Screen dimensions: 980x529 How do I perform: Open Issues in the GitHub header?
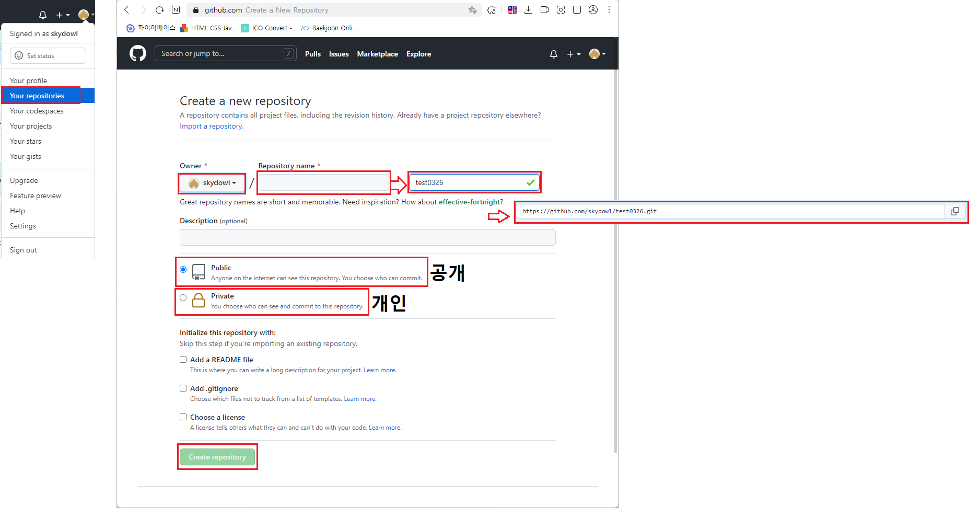click(339, 54)
